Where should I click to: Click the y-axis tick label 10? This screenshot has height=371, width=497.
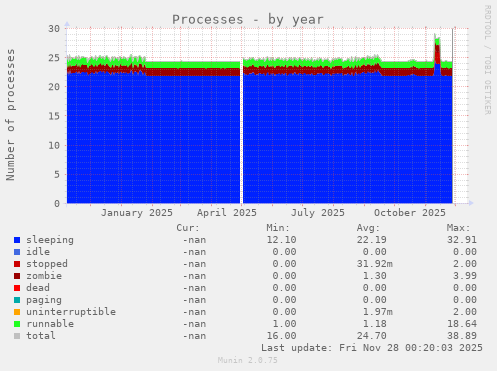pyautogui.click(x=54, y=145)
